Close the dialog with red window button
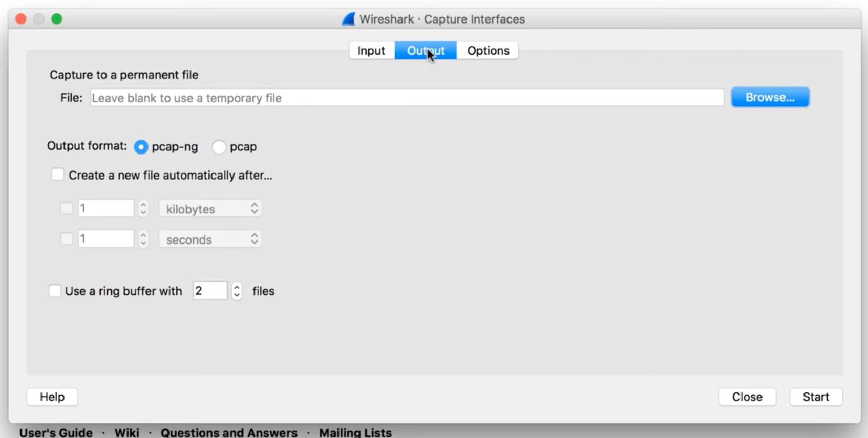 (x=21, y=19)
